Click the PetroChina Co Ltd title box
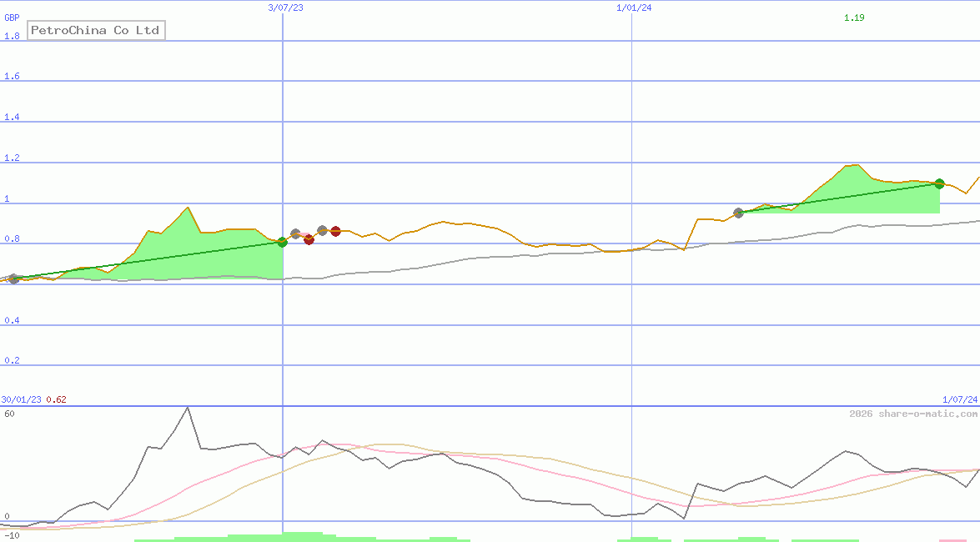The height and width of the screenshot is (542, 980). click(x=95, y=30)
